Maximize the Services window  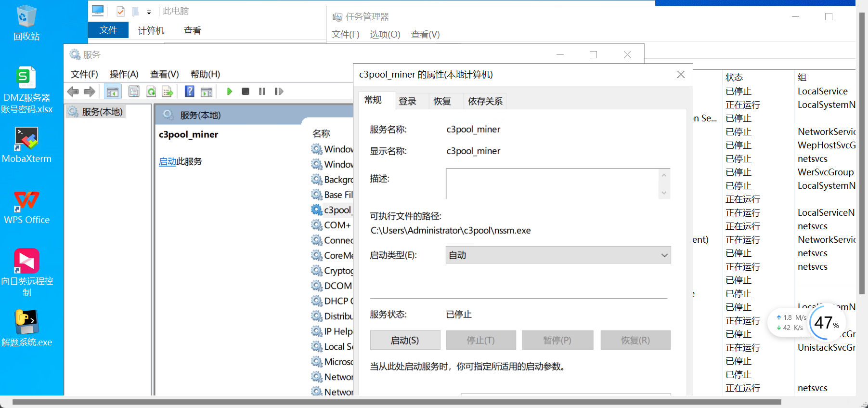pos(593,55)
